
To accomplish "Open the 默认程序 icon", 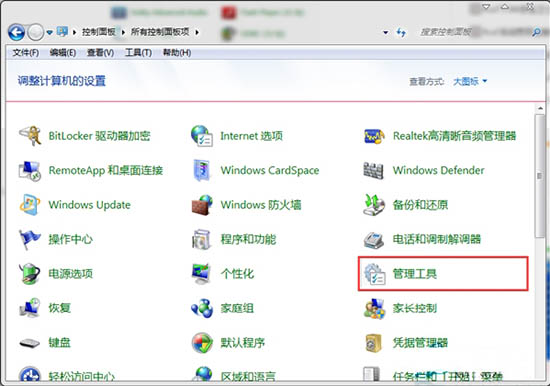I will 202,342.
